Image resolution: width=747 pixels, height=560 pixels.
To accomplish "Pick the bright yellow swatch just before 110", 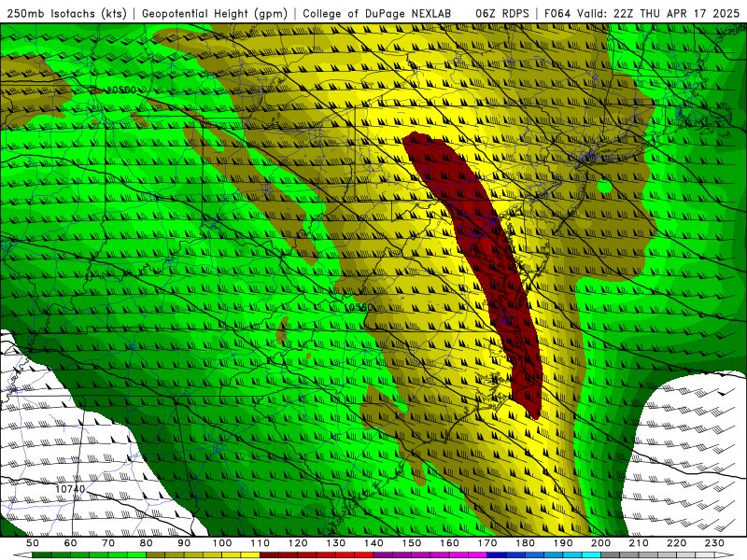I will 250,554.
